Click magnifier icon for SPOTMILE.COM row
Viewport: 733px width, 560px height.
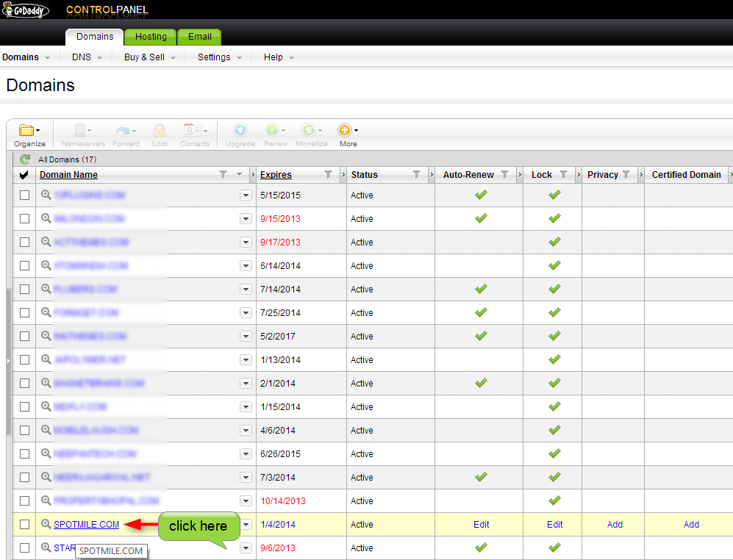coord(46,524)
